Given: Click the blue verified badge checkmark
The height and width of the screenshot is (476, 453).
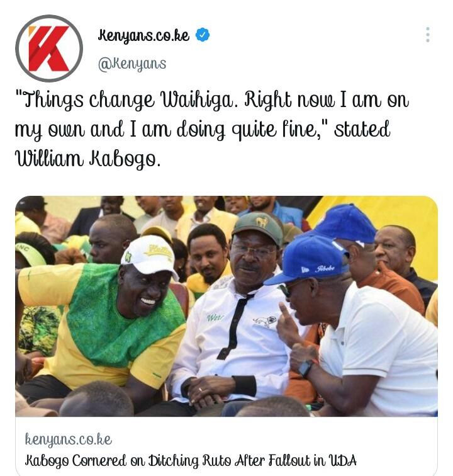Looking at the screenshot, I should coord(203,35).
